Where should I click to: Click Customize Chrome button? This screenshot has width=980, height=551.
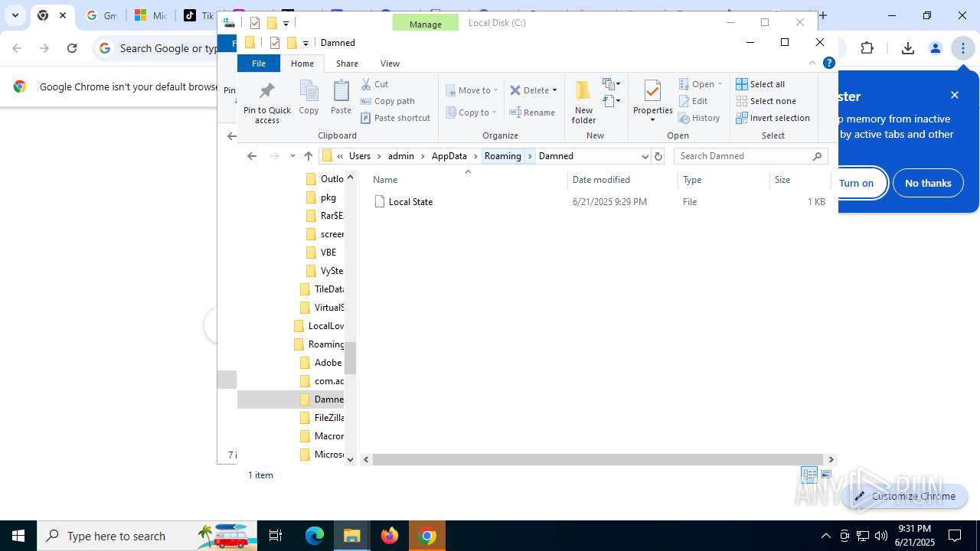(x=904, y=496)
